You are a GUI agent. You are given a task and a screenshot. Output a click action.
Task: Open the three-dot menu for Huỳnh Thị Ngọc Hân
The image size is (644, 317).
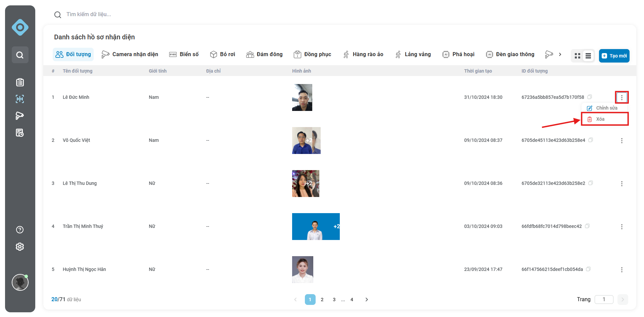[622, 270]
